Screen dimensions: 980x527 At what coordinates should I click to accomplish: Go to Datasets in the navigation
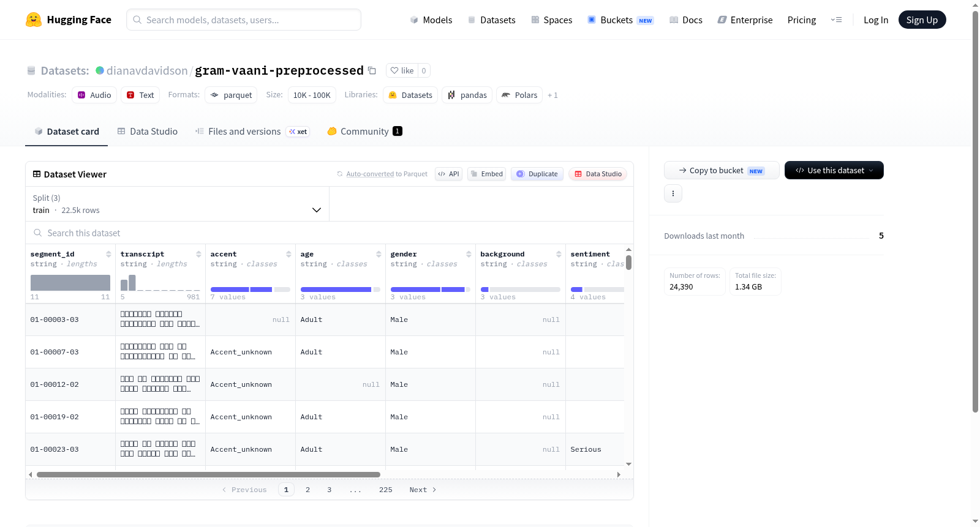[491, 20]
